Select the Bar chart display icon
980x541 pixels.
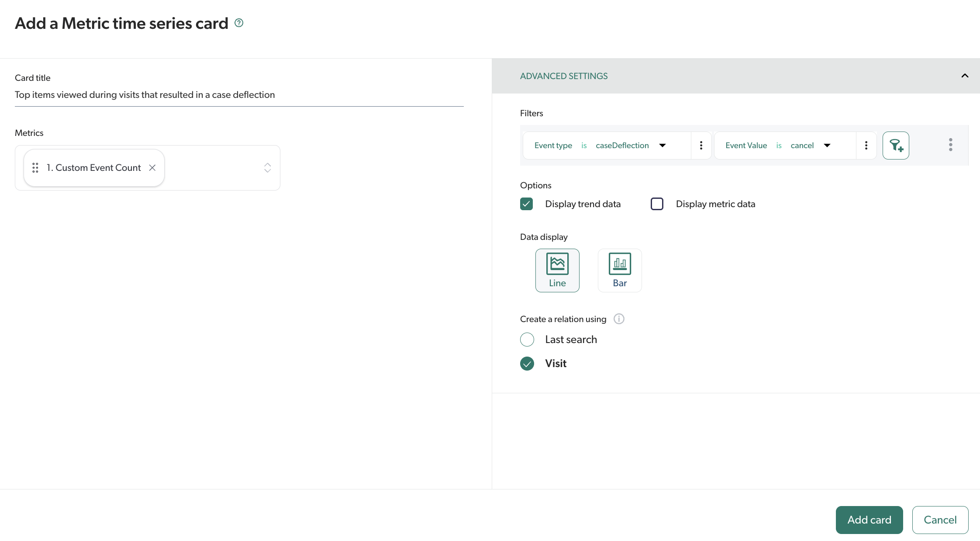tap(619, 270)
